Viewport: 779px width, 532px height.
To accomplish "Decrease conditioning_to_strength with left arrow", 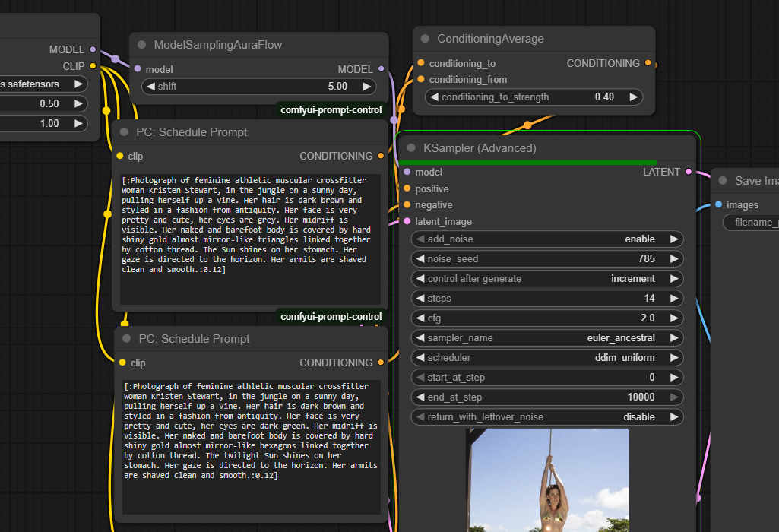I will pos(434,97).
